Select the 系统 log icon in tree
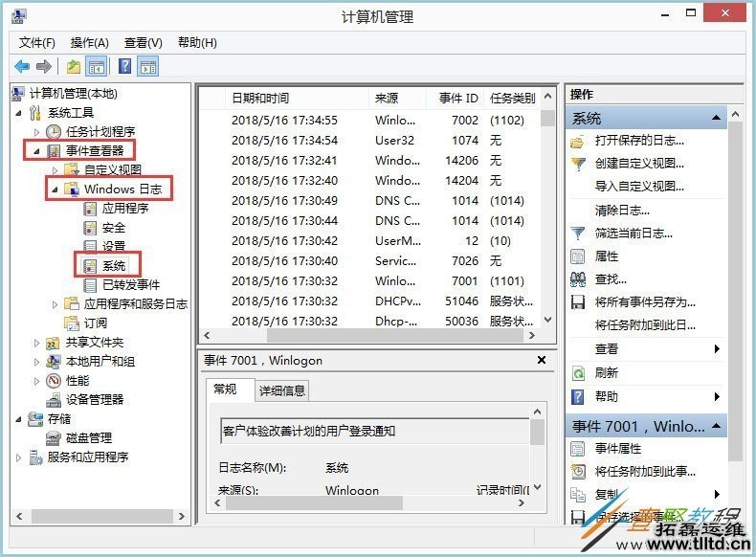 tap(90, 266)
